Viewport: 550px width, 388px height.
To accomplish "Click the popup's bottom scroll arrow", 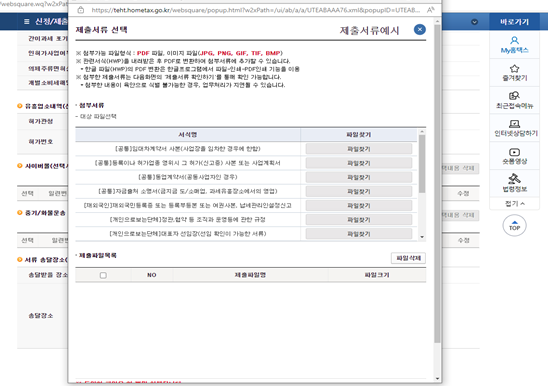I will click(437, 379).
